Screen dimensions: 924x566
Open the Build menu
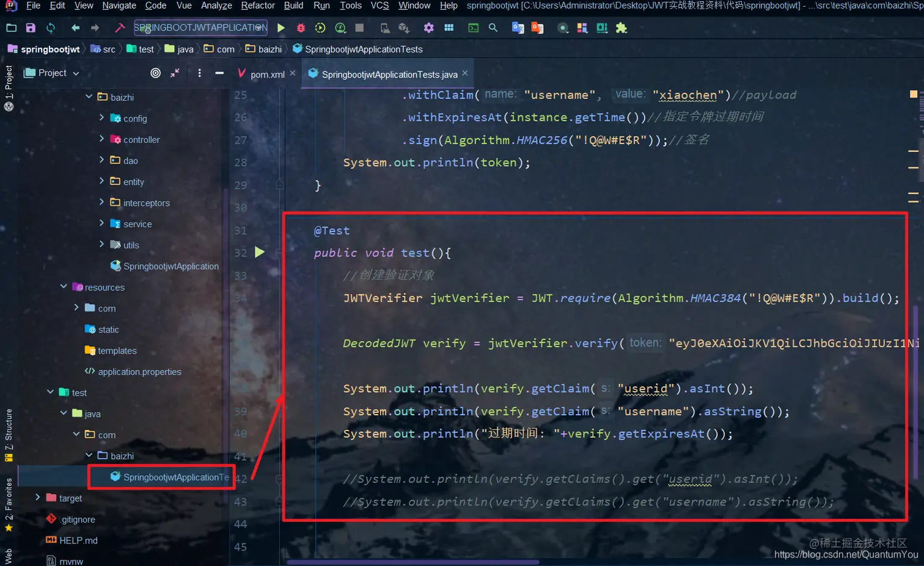click(x=293, y=5)
